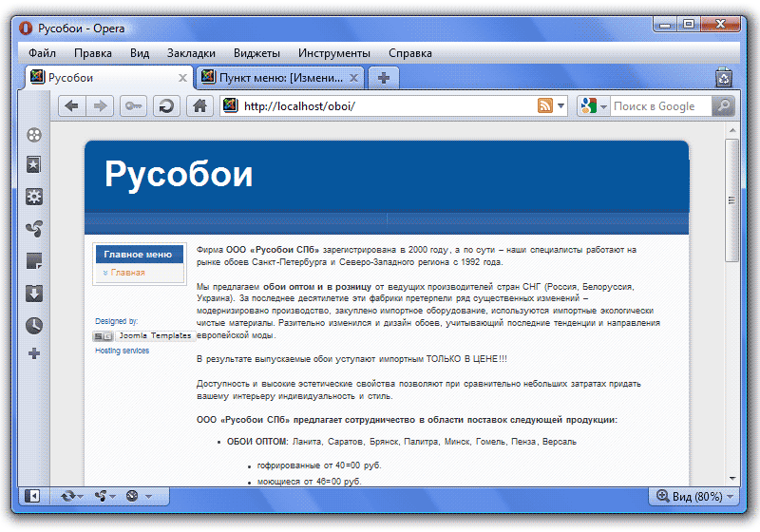This screenshot has height=532, width=760.
Task: Open the closed tabs trash icon
Action: pos(724,78)
